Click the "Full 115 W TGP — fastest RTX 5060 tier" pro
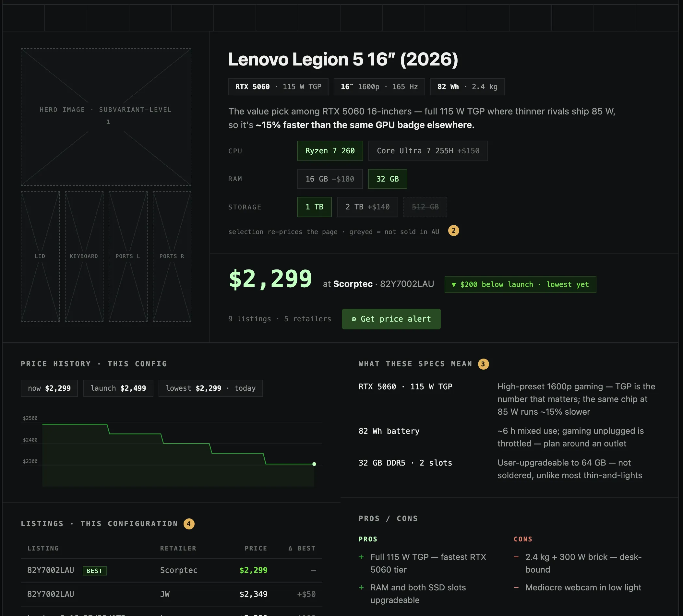 [428, 563]
